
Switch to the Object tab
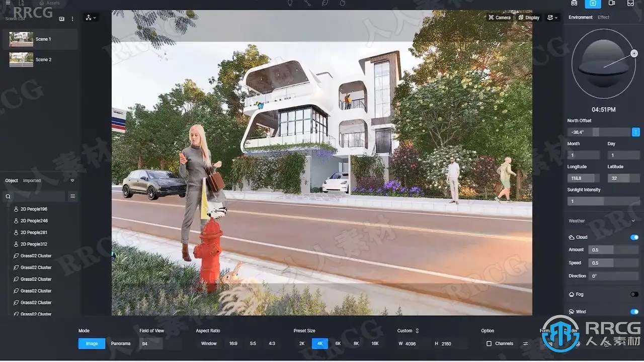(12, 180)
